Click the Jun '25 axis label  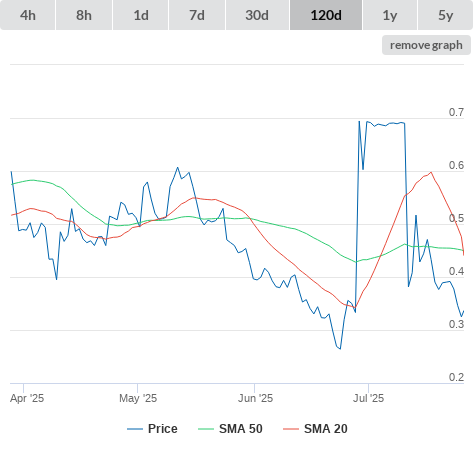click(x=255, y=398)
